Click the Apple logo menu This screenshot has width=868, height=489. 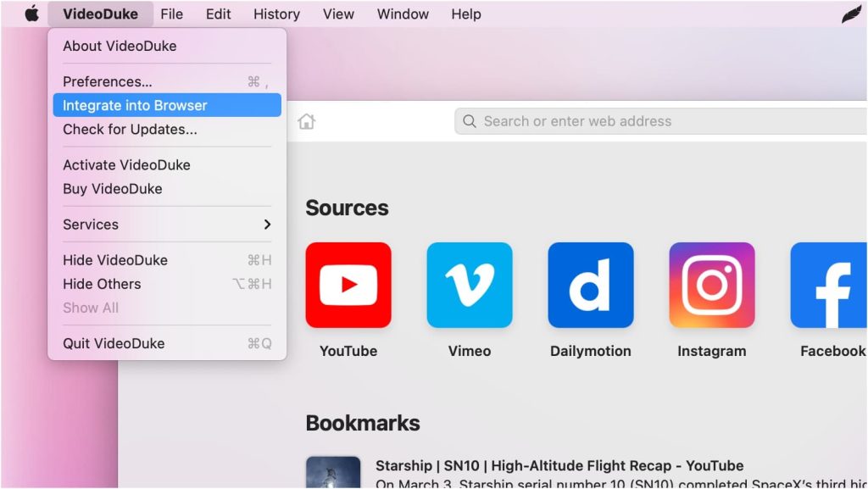[31, 14]
